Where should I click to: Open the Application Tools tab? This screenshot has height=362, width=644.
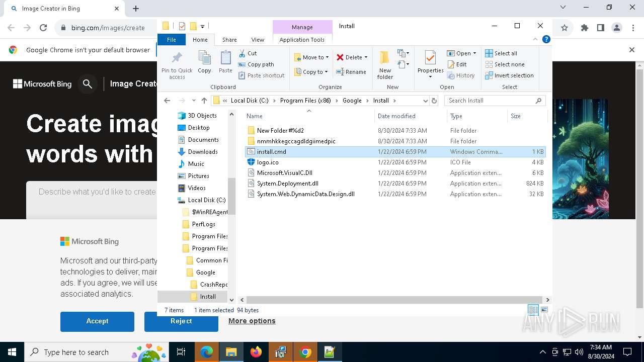tap(302, 40)
